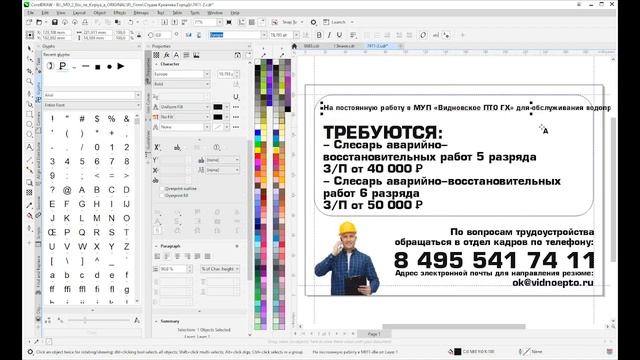Open the Window menu
Image resolution: width=640 pixels, height=360 pixels.
coord(215,13)
